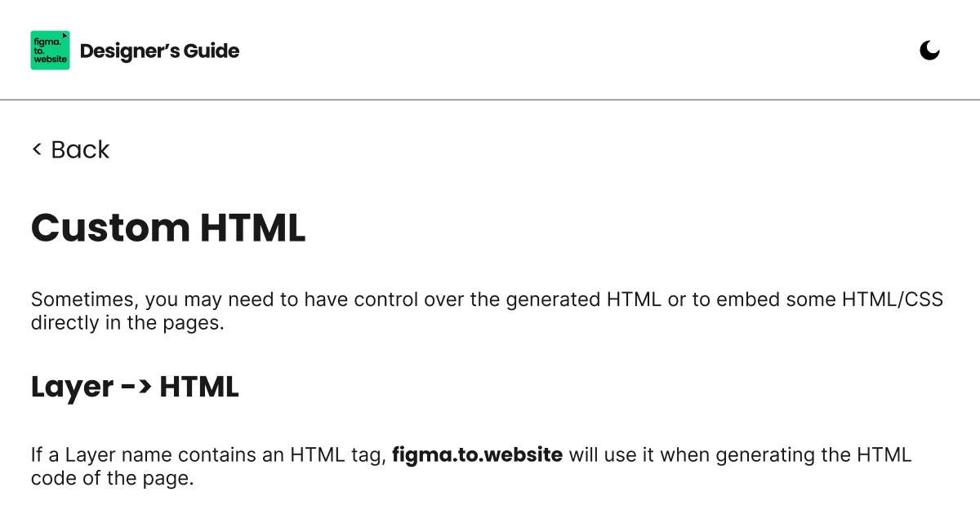Click the "Back" text label
This screenshot has height=514, width=980.
[x=79, y=149]
